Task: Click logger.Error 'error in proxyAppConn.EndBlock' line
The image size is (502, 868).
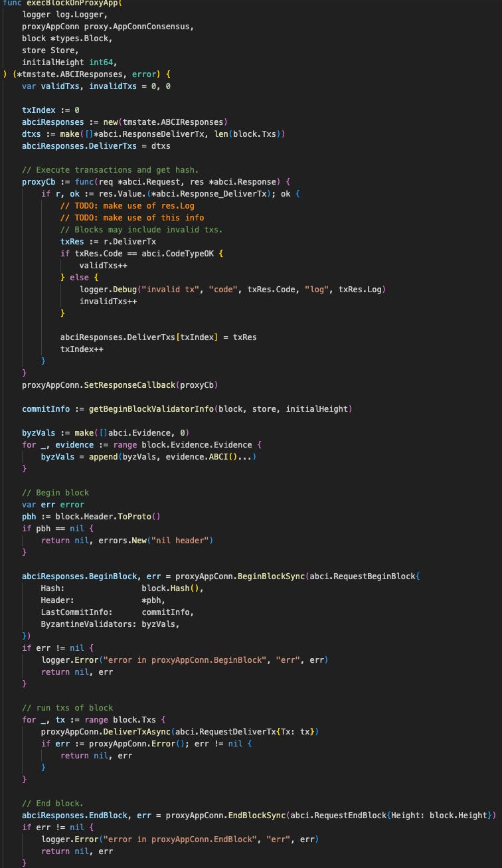Action: [180, 839]
